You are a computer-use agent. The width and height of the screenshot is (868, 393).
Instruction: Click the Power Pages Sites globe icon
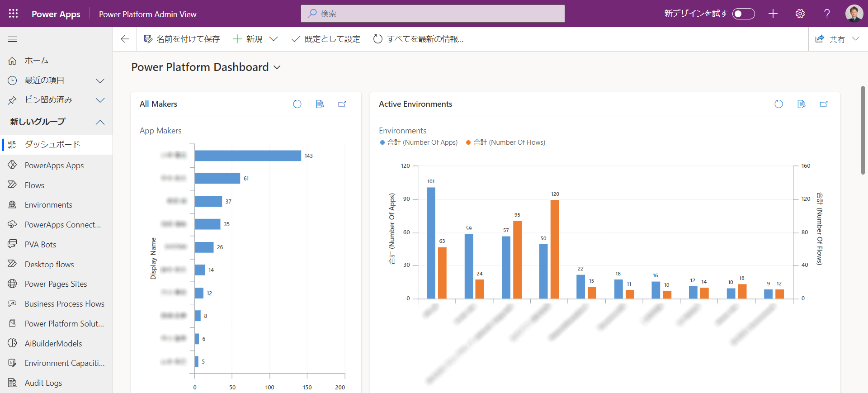[12, 284]
